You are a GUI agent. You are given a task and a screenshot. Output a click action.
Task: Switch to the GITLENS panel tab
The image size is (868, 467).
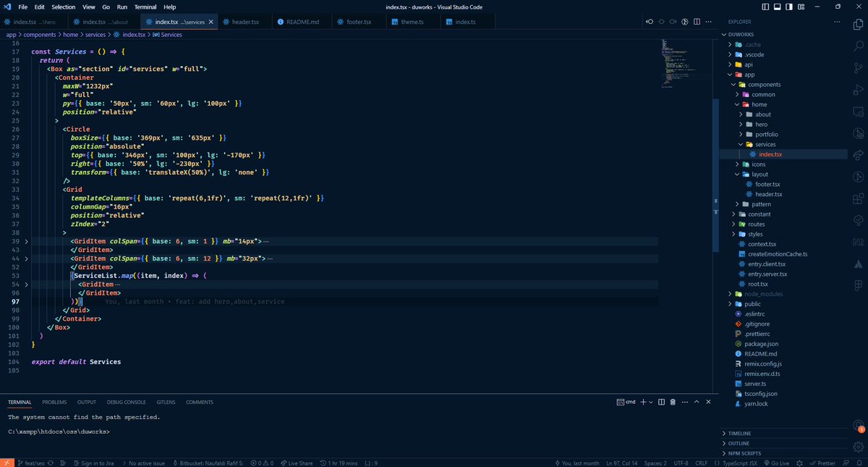coord(166,402)
